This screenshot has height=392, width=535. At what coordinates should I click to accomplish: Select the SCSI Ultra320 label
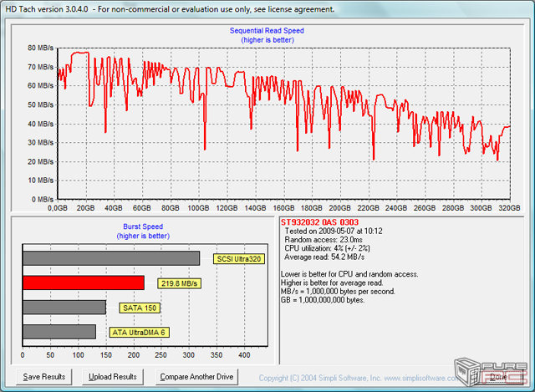(x=239, y=259)
